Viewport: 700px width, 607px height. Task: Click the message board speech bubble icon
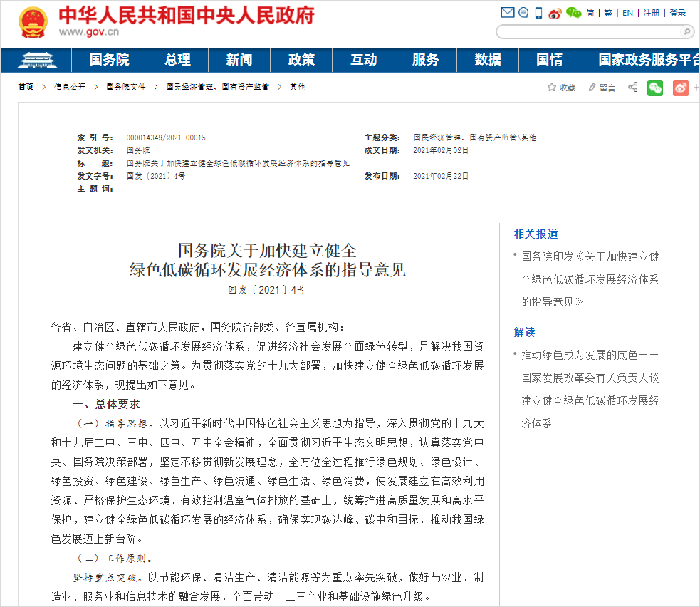coord(523,12)
